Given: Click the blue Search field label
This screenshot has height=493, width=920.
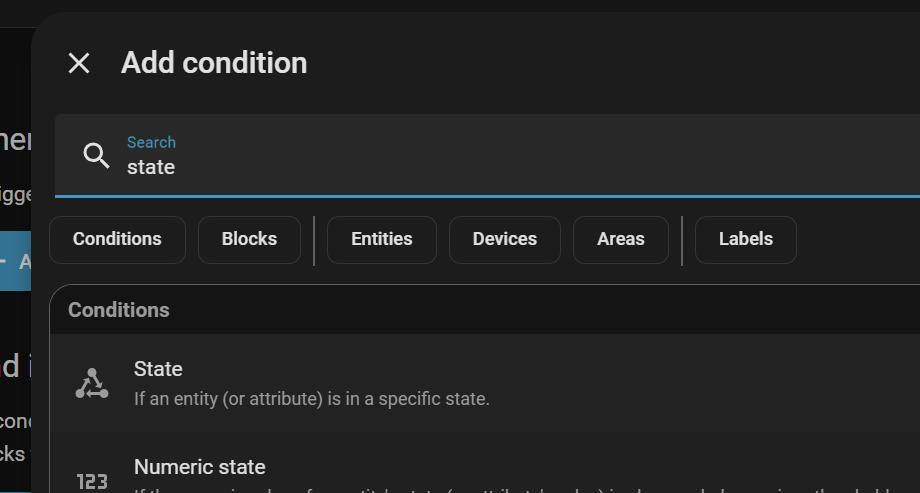Looking at the screenshot, I should (151, 142).
